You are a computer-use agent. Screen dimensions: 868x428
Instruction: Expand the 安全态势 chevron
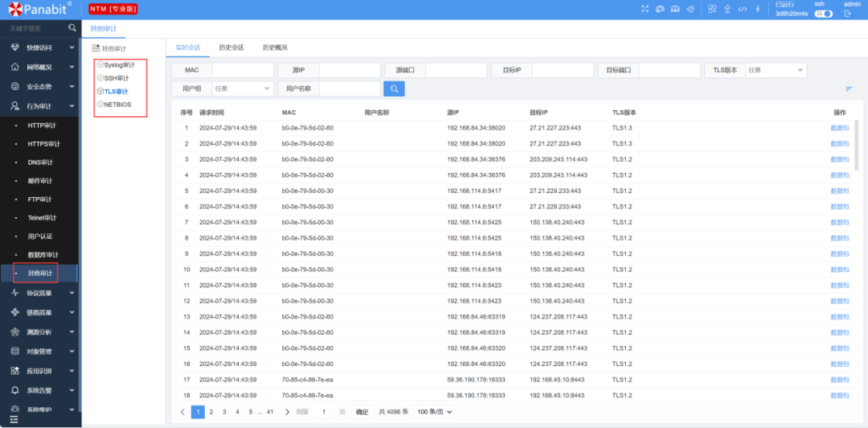[x=72, y=87]
